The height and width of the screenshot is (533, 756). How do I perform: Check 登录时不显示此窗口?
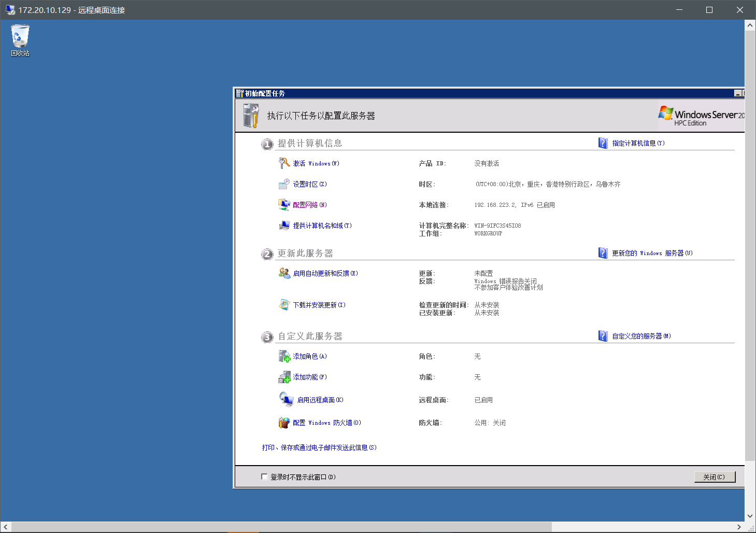coord(265,476)
